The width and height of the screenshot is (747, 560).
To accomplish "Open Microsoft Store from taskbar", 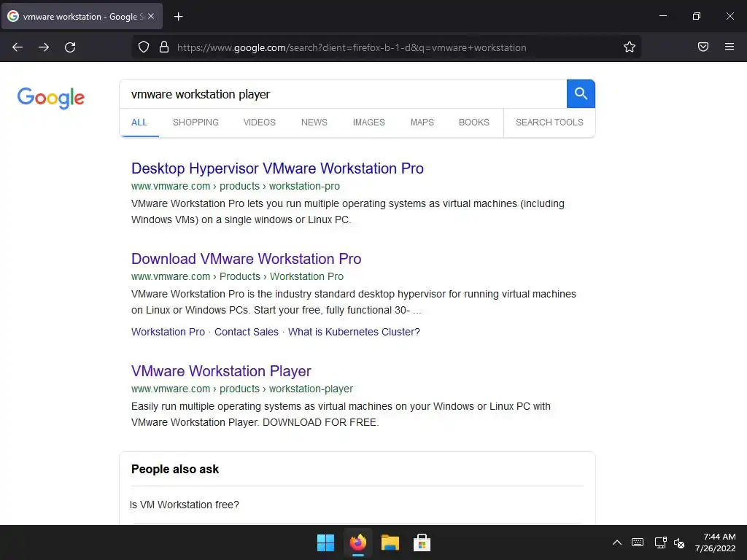I will (x=422, y=542).
